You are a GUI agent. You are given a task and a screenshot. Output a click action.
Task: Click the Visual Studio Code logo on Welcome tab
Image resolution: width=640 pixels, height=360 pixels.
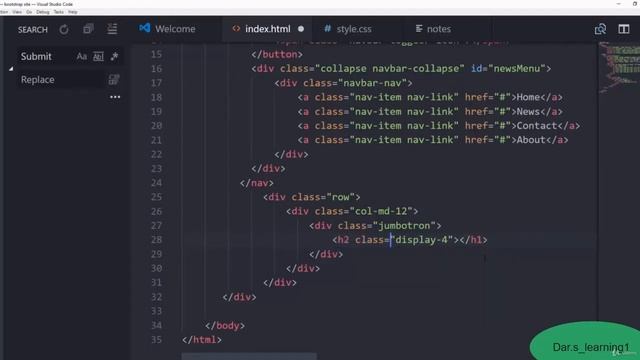[144, 28]
